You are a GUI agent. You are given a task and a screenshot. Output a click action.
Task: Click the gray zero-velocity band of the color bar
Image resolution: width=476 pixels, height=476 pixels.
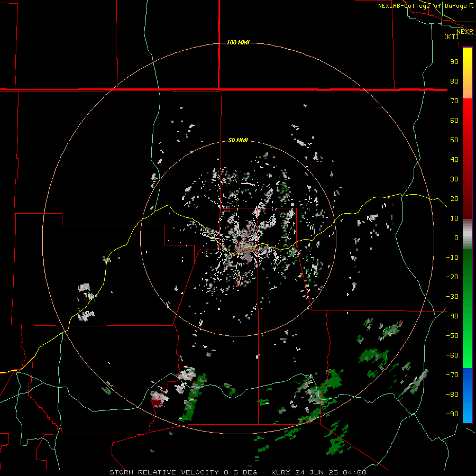(x=467, y=234)
